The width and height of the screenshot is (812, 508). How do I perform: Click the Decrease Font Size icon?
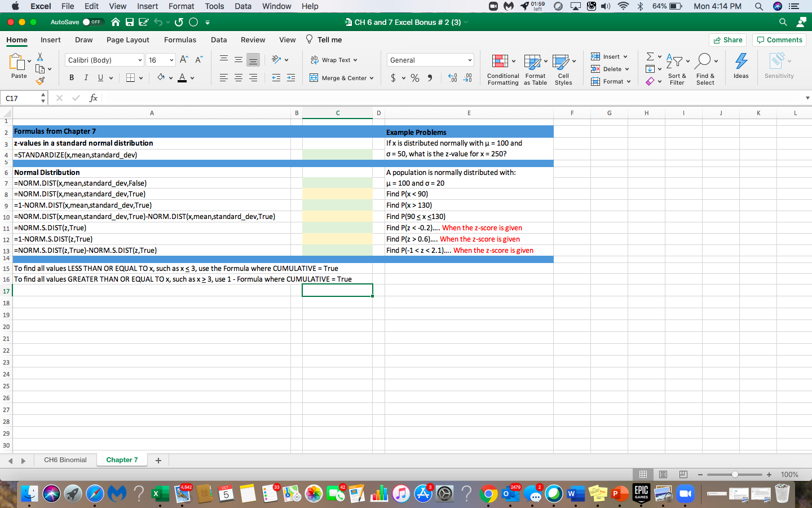(198, 60)
